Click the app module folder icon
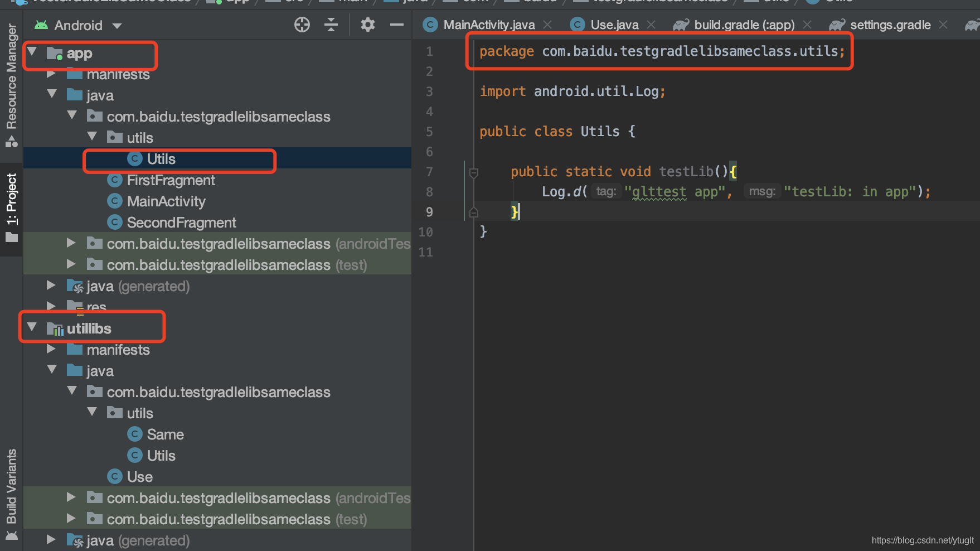This screenshot has height=551, width=980. 55,54
